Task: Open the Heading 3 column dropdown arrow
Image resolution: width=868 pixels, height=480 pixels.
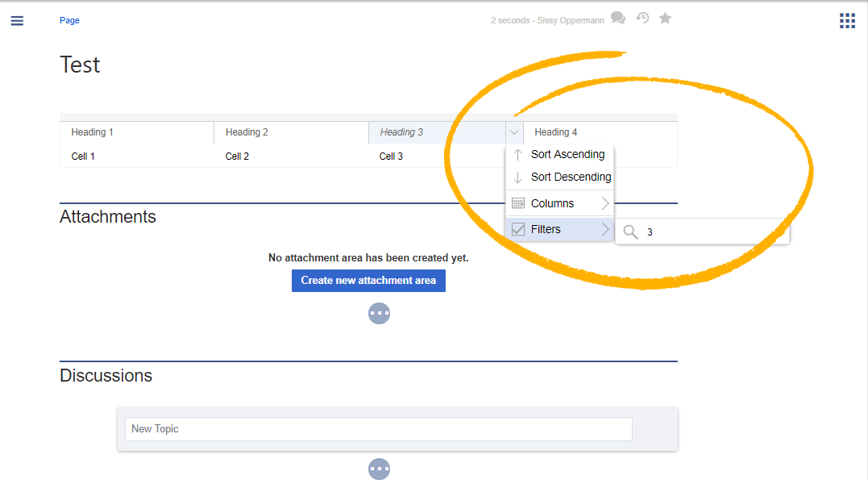Action: (x=514, y=132)
